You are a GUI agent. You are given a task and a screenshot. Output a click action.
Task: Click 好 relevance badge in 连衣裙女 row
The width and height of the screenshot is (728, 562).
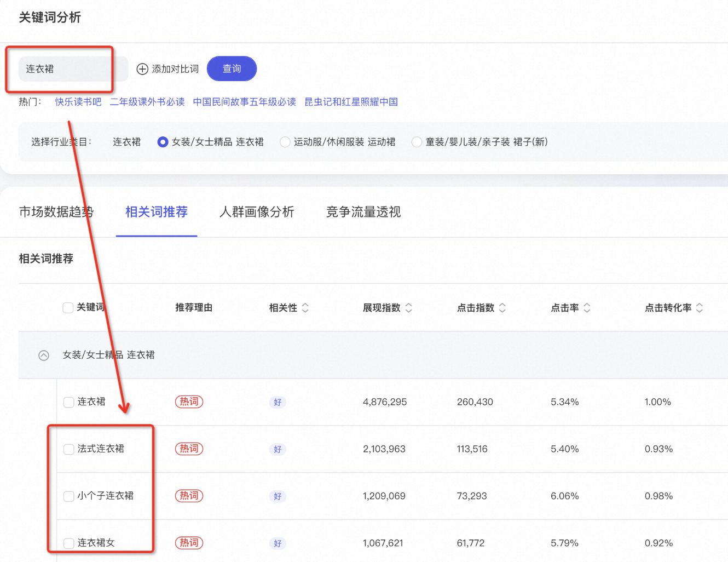tap(278, 543)
